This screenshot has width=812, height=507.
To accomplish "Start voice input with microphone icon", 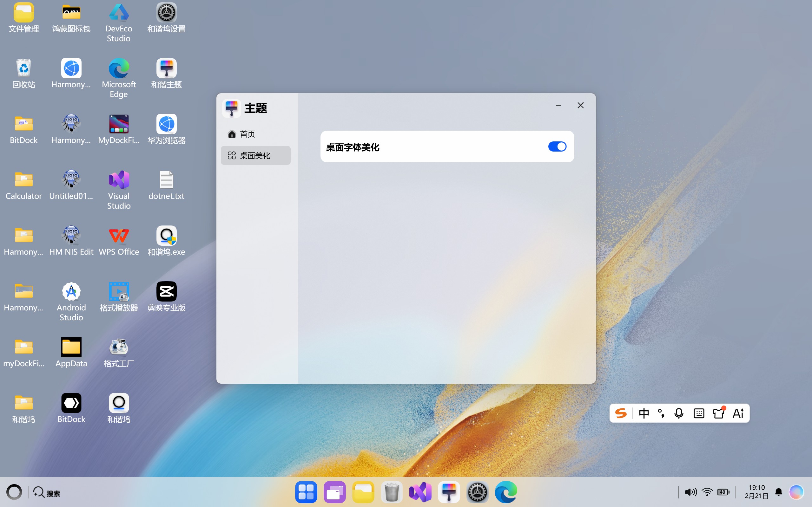I will (x=679, y=413).
